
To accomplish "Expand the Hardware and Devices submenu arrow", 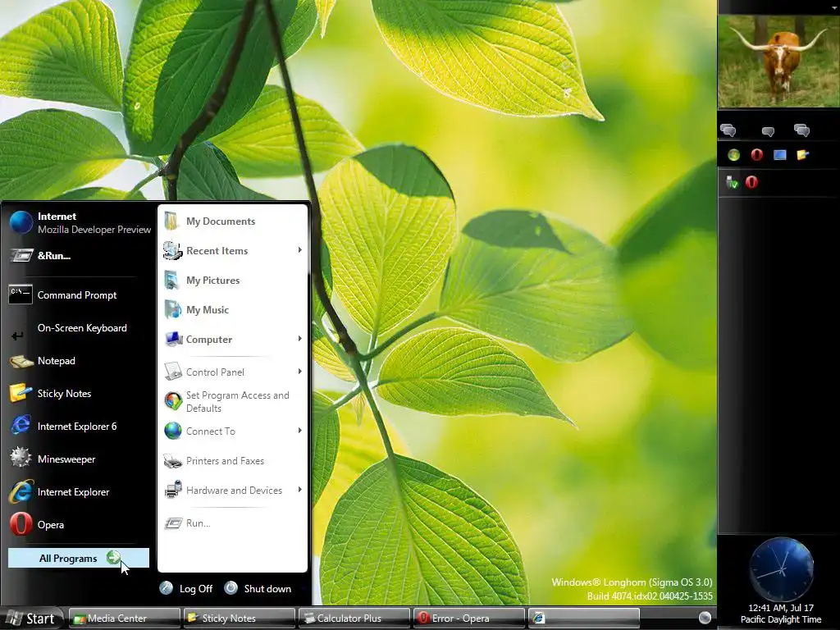I will click(x=300, y=490).
